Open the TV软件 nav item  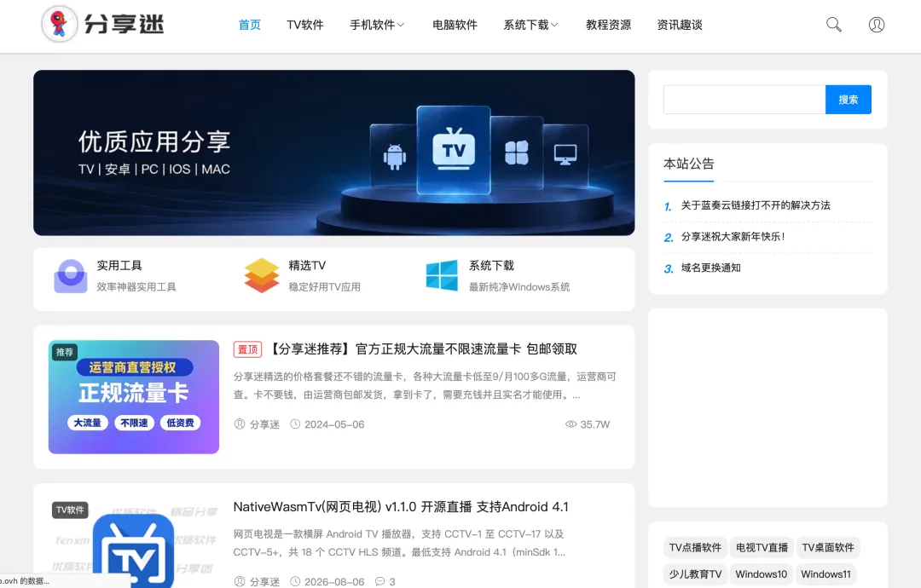[x=304, y=25]
